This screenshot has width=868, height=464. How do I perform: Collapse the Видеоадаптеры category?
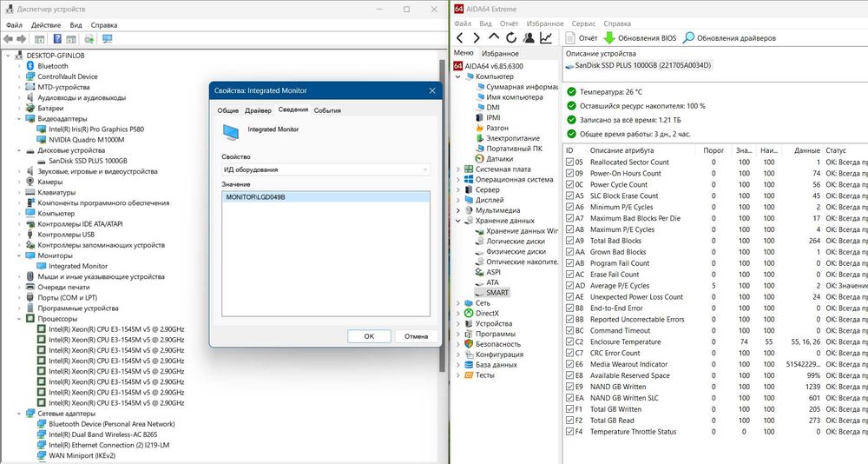[x=19, y=119]
